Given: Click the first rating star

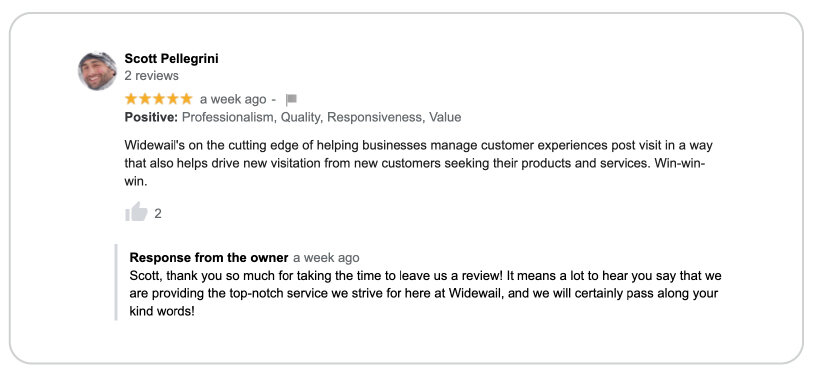Looking at the screenshot, I should [131, 99].
